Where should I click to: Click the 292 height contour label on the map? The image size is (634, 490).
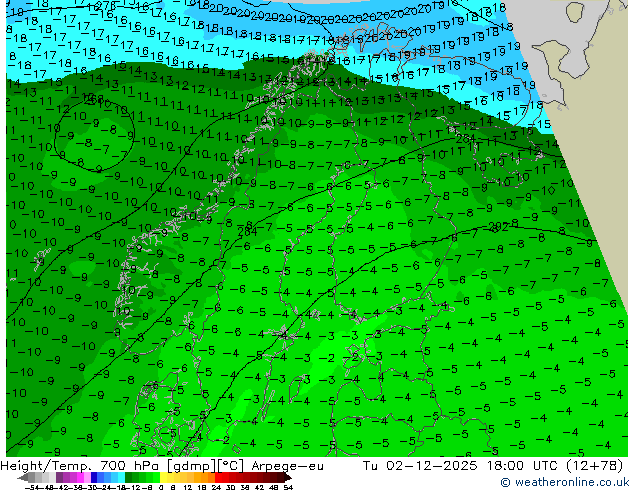[x=498, y=226]
